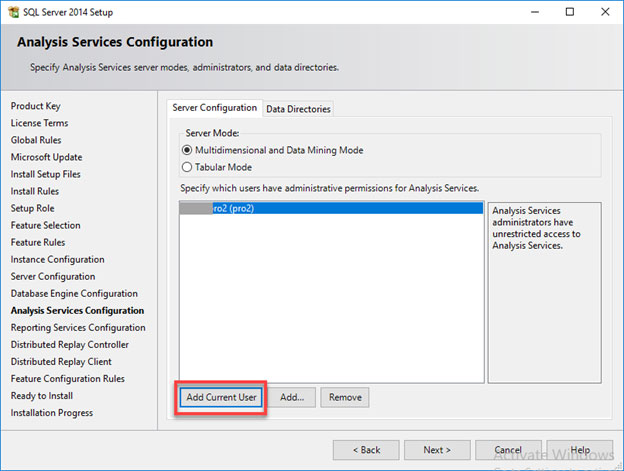
Task: Click the SQL Server setup title icon
Action: 13,12
